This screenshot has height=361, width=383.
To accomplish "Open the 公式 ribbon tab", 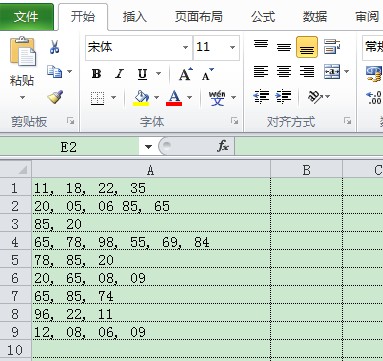I will click(x=263, y=17).
